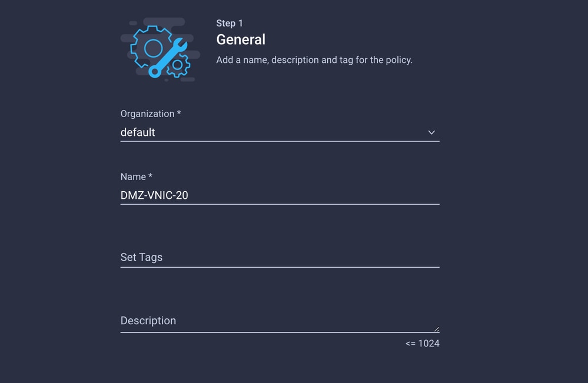Click the required asterisk next to Organization
The width and height of the screenshot is (588, 383).
(179, 112)
